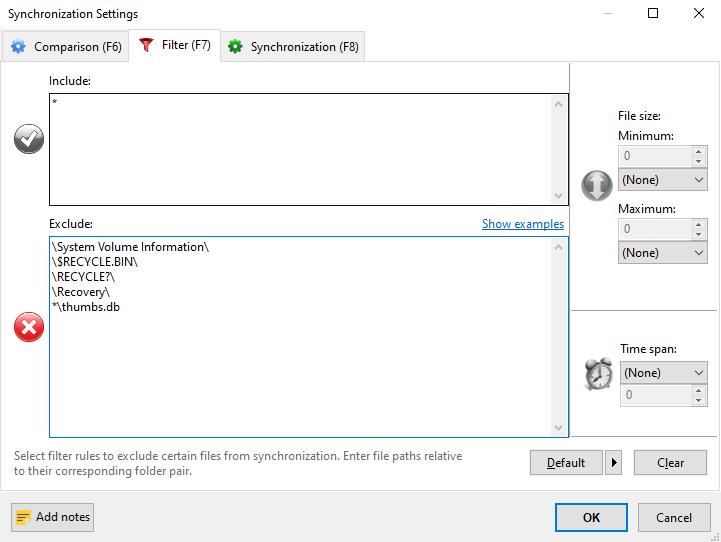721x542 pixels.
Task: Click the red X exclude filter icon
Action: (29, 327)
